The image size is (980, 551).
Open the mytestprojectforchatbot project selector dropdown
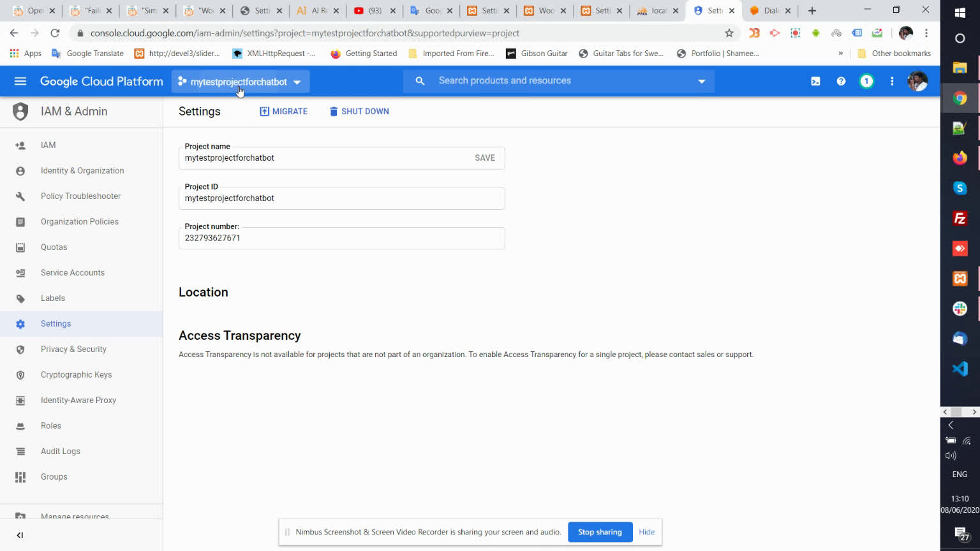pyautogui.click(x=240, y=82)
